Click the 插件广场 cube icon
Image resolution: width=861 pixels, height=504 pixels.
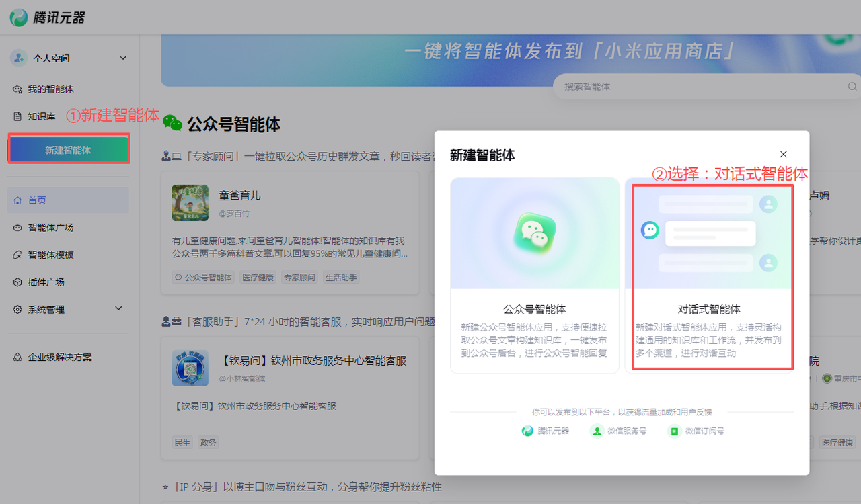click(18, 282)
